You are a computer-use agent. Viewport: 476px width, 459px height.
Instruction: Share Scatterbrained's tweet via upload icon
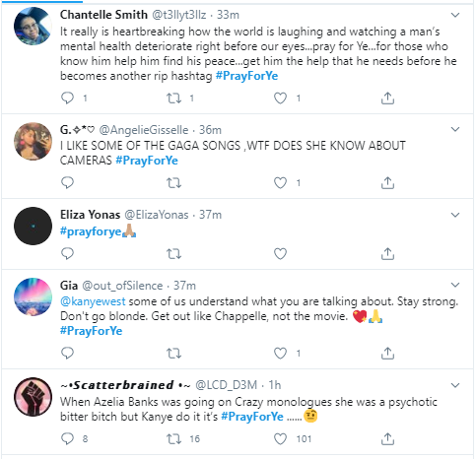pyautogui.click(x=387, y=438)
